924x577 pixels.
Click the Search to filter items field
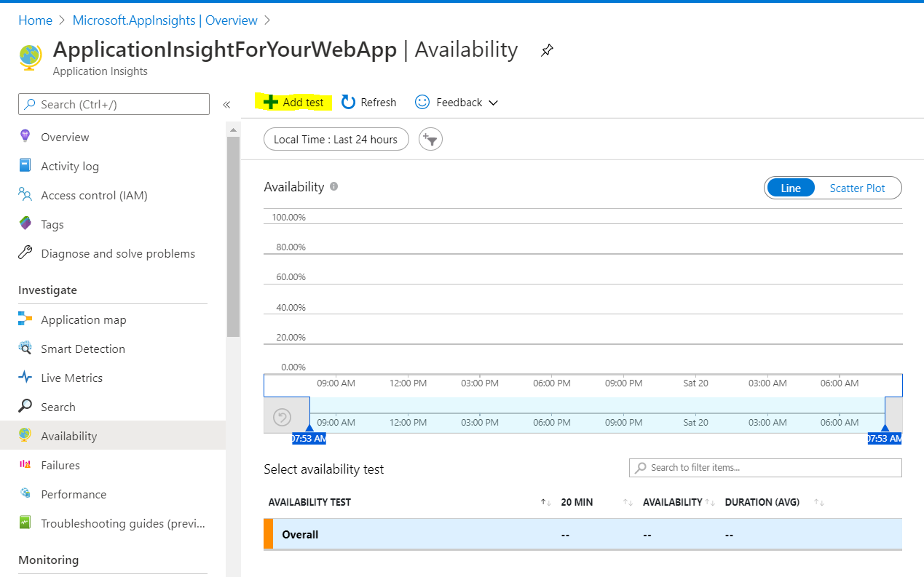point(765,468)
